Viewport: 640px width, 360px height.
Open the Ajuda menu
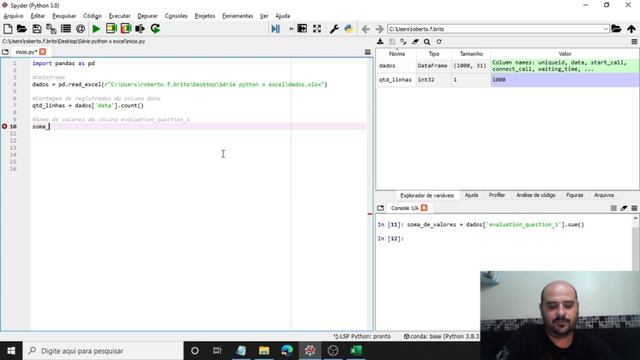pos(282,16)
